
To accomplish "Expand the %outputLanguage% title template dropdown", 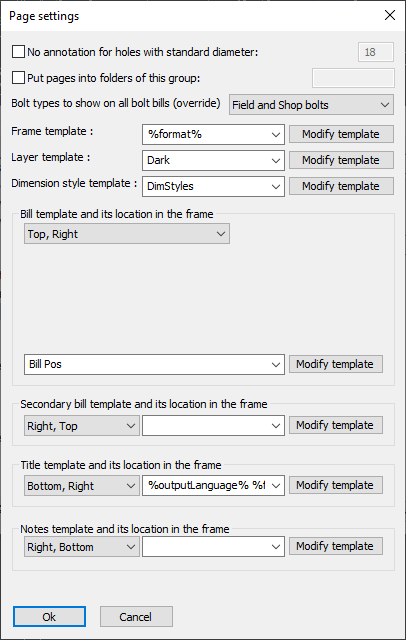I will click(x=213, y=486).
